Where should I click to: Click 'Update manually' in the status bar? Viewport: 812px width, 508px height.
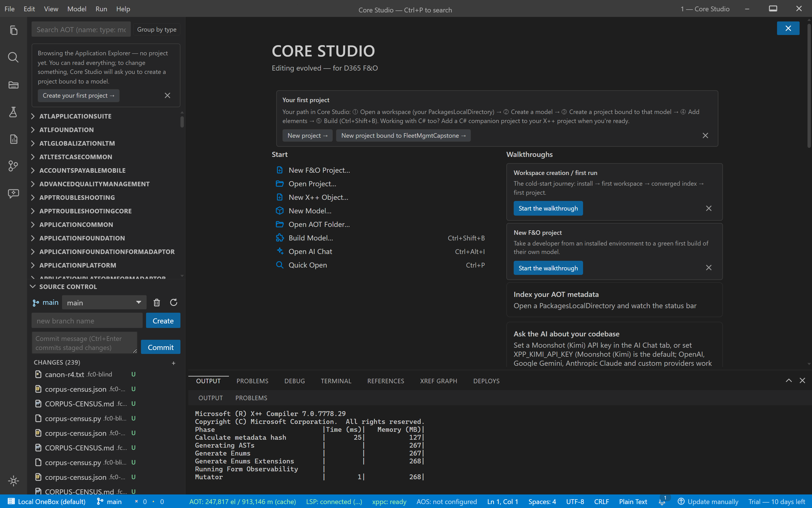tap(708, 501)
